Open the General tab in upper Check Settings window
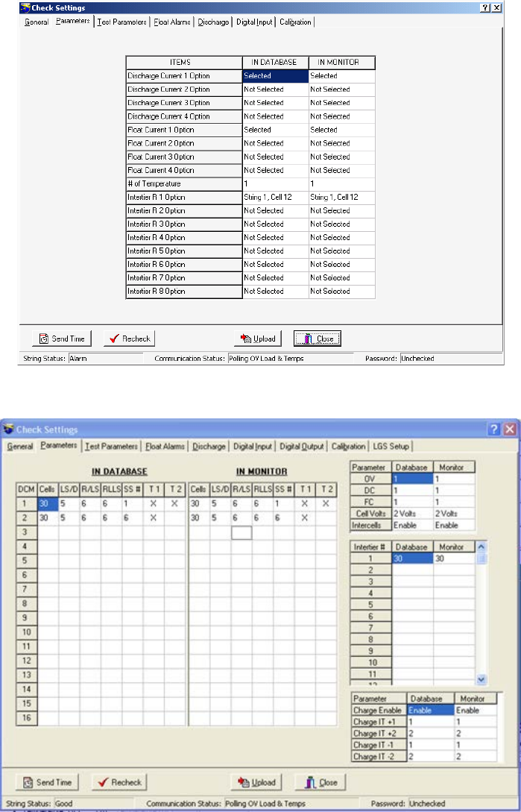This screenshot has height=812, width=521. 37,22
